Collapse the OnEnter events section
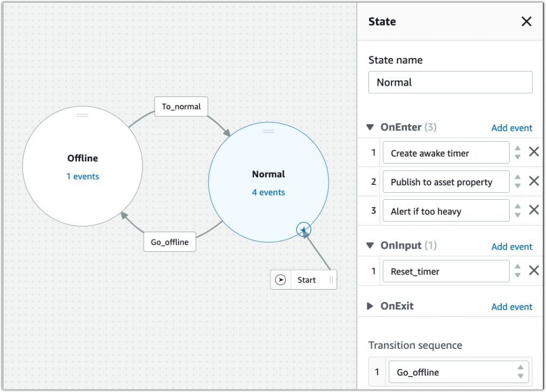 pyautogui.click(x=370, y=127)
